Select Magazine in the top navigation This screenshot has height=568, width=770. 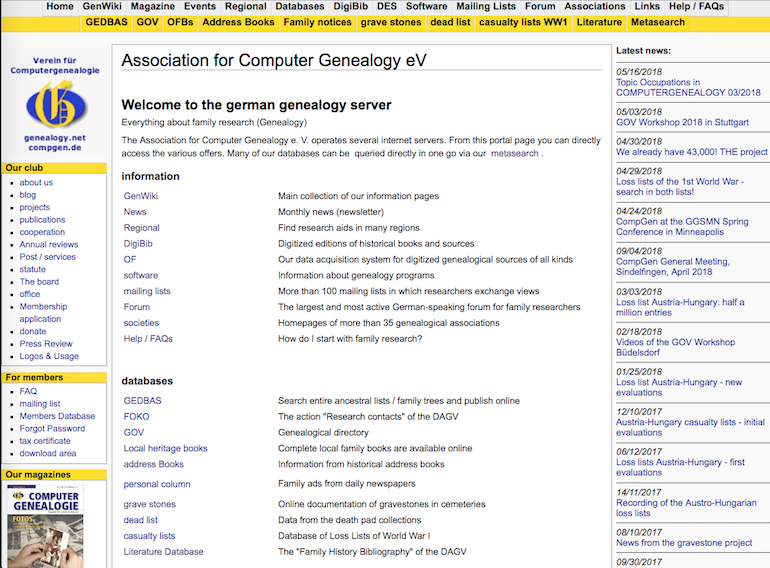153,6
